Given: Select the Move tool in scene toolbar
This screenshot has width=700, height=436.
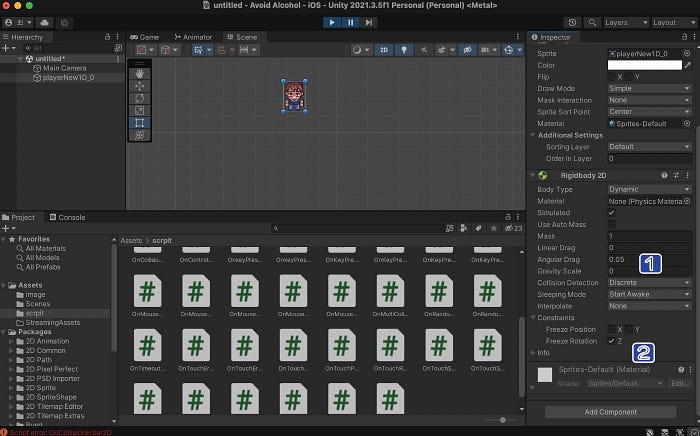Looking at the screenshot, I should [139, 86].
